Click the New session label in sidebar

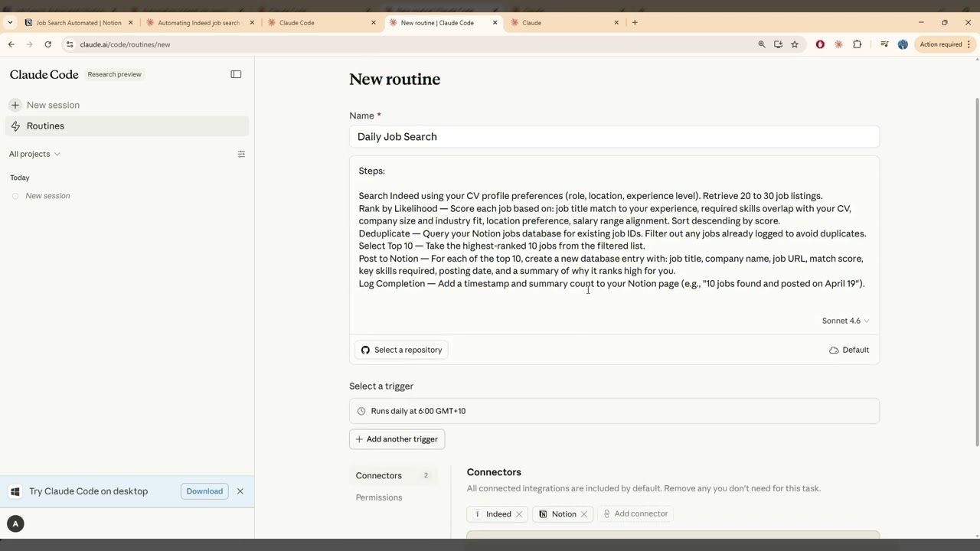coord(53,105)
